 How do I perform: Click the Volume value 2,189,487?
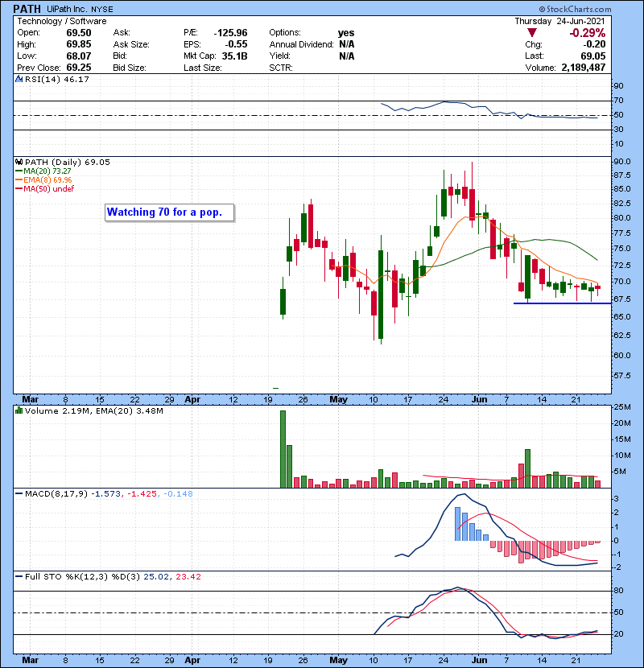click(584, 68)
